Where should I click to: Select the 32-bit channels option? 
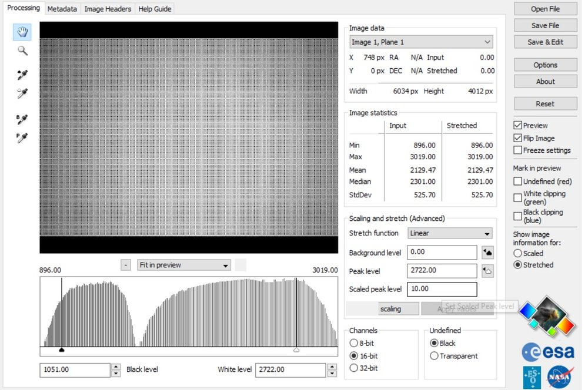[x=353, y=368]
